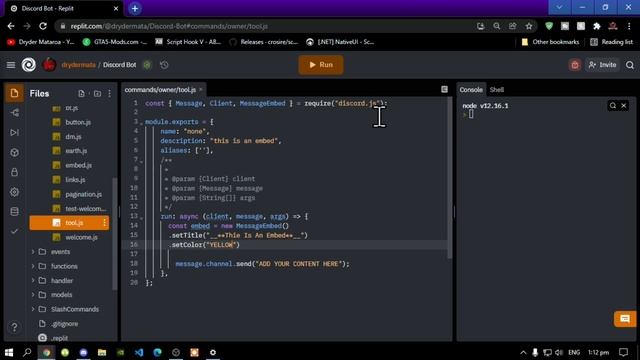Search the console with magnifier icon
640x360 pixels.
tap(613, 105)
